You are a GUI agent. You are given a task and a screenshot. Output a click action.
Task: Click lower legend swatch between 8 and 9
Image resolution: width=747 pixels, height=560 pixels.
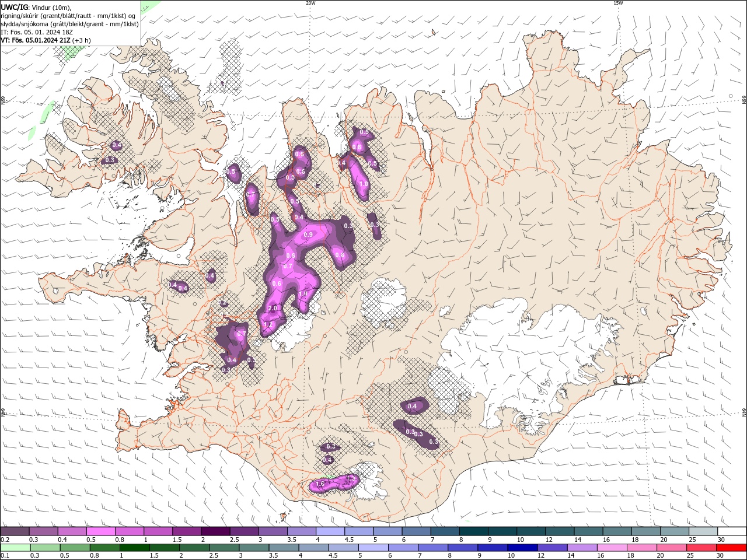tap(462, 548)
